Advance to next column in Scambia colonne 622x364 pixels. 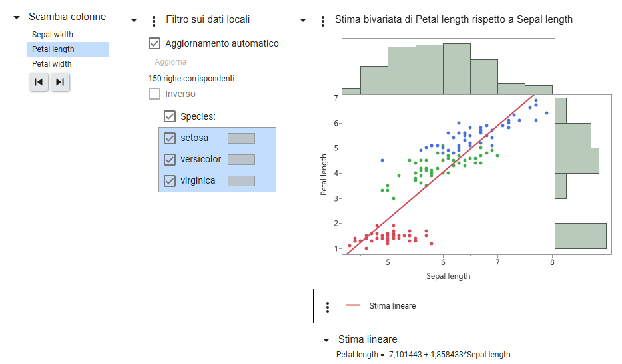click(x=60, y=82)
